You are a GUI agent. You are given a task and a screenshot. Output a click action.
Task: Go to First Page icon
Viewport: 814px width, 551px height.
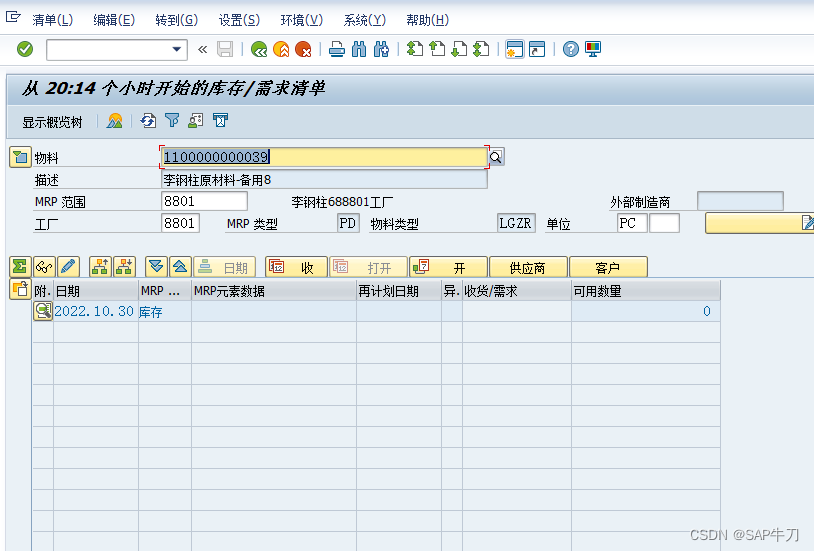point(414,49)
